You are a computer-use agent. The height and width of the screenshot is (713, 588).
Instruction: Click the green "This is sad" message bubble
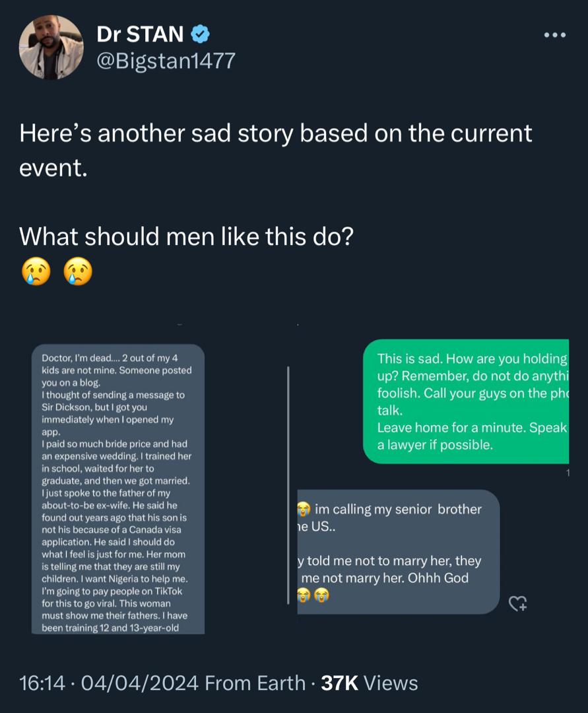pos(466,401)
